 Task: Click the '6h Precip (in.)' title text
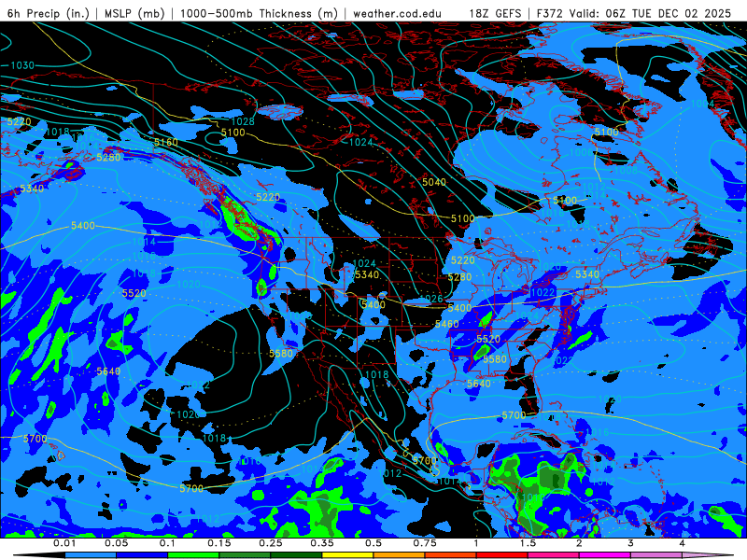coord(49,13)
